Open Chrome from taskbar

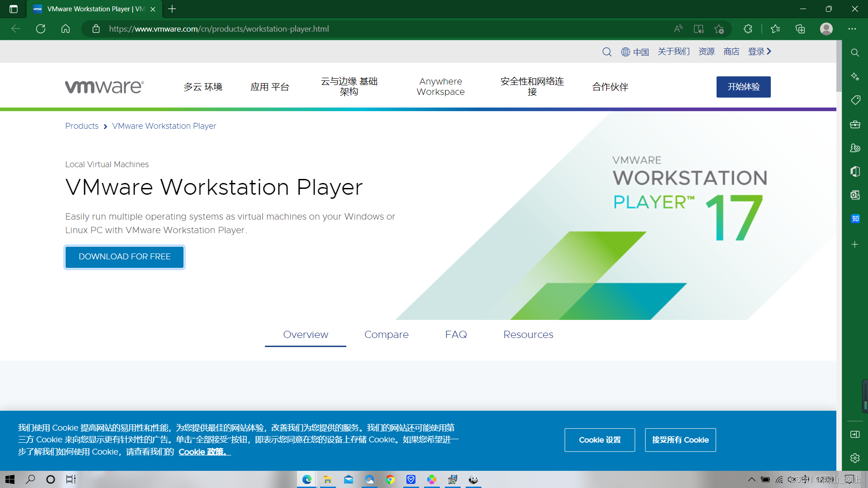pyautogui.click(x=390, y=479)
